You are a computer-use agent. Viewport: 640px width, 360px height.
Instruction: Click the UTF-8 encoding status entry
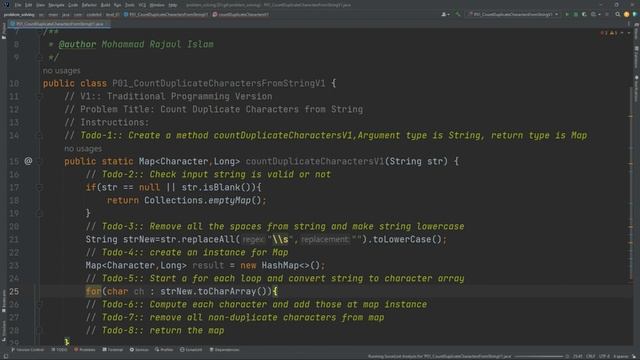(604, 356)
